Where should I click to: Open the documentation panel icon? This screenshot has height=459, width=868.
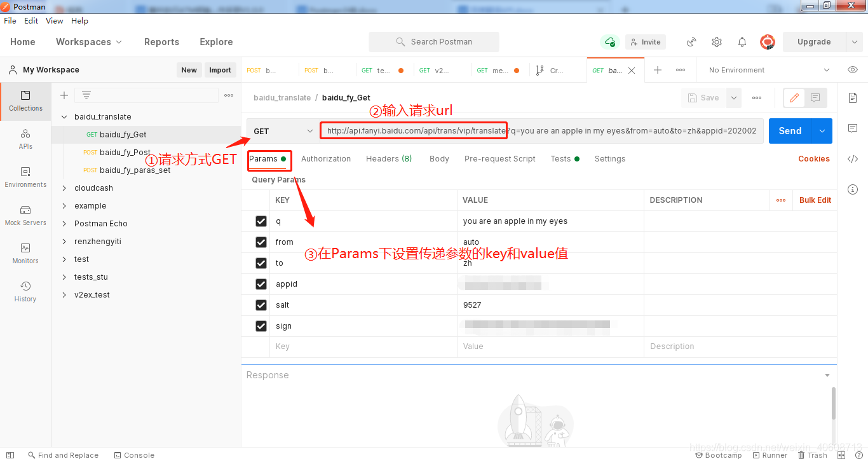coord(853,98)
